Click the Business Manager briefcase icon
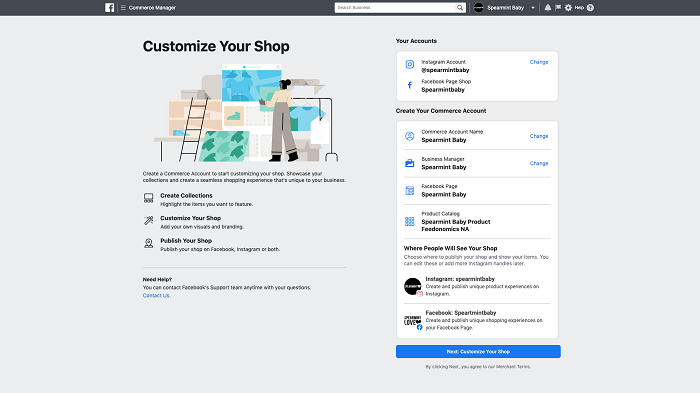Image resolution: width=700 pixels, height=393 pixels. pyautogui.click(x=409, y=163)
